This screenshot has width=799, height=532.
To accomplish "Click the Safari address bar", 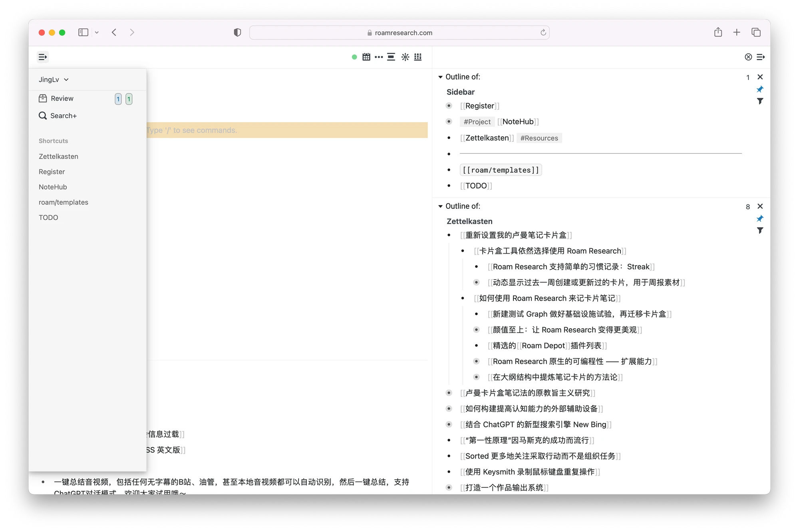I will [399, 32].
